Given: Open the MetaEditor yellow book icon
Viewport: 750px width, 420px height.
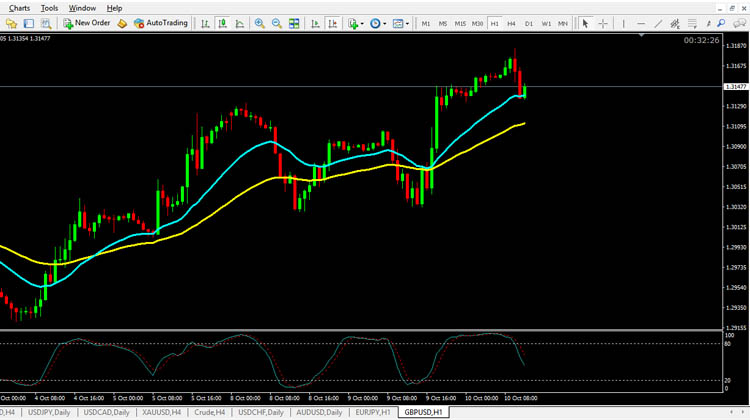Looking at the screenshot, I should tap(122, 23).
